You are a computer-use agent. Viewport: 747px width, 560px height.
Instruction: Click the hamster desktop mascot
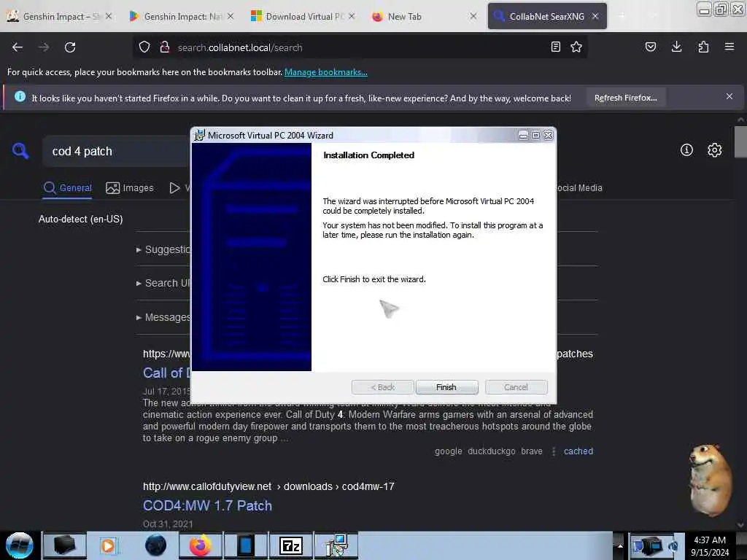[710, 480]
